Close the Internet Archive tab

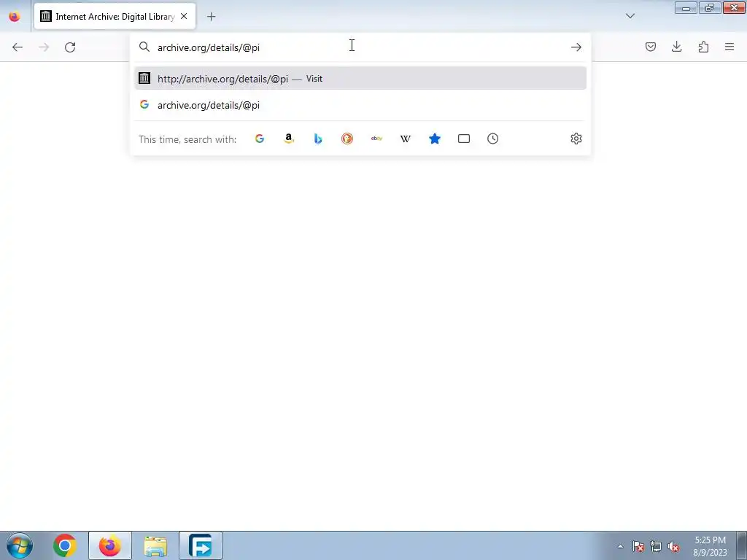tap(184, 16)
